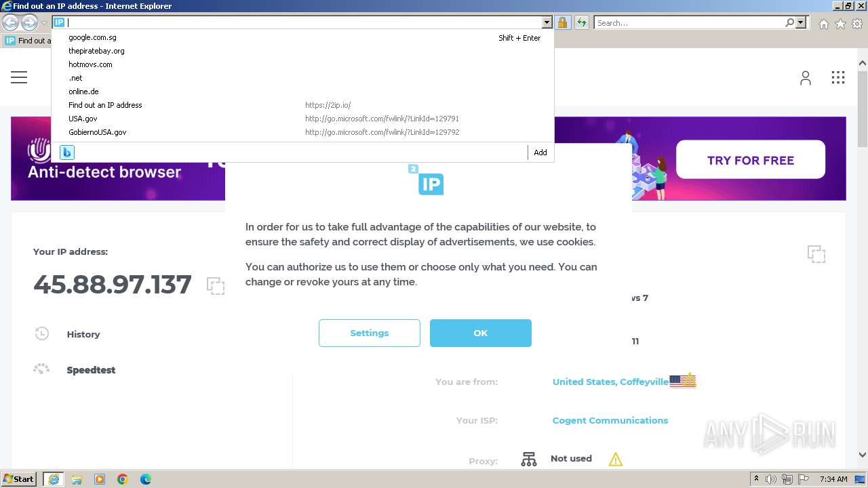Click the History clock icon
The height and width of the screenshot is (488, 868).
point(41,333)
